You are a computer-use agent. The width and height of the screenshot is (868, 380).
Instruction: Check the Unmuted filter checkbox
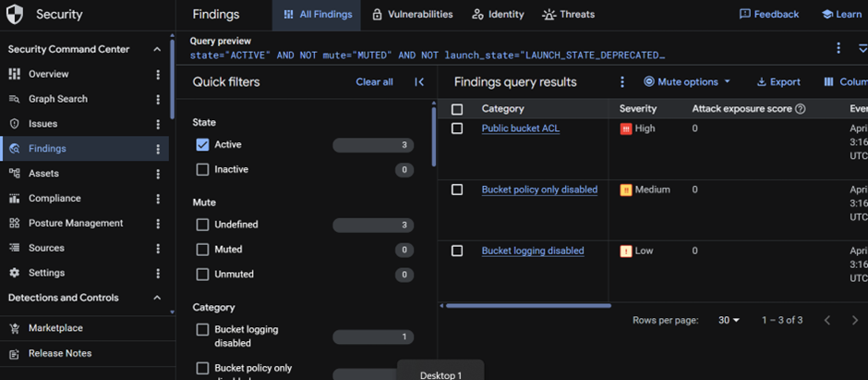(202, 275)
